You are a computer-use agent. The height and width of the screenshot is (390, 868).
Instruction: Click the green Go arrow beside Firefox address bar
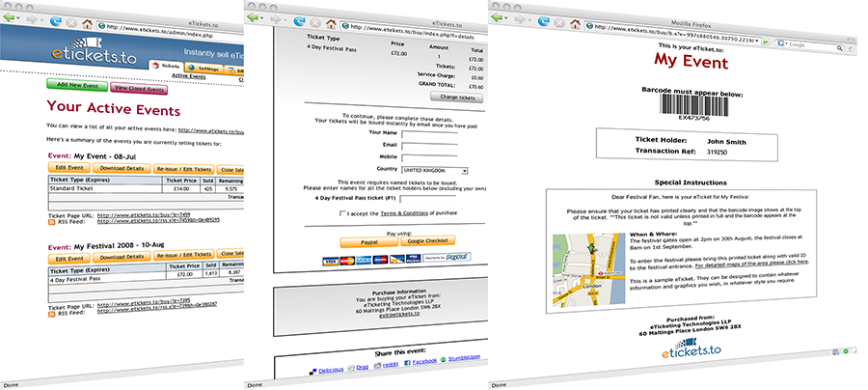tap(766, 42)
